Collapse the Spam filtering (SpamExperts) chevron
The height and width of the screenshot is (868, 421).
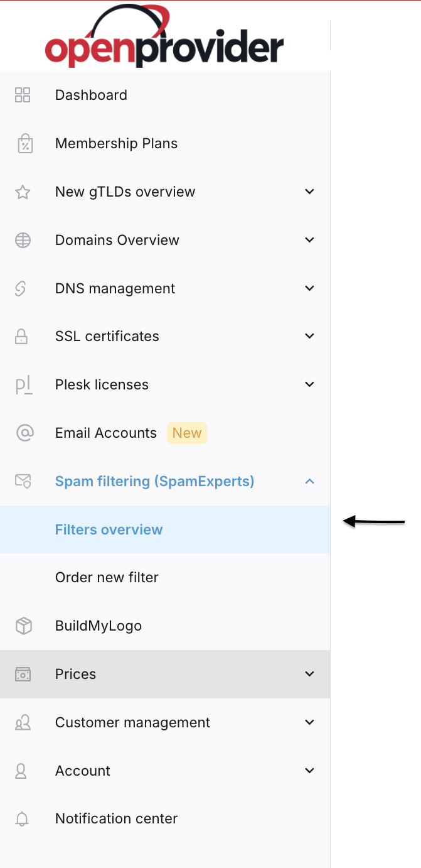point(309,481)
